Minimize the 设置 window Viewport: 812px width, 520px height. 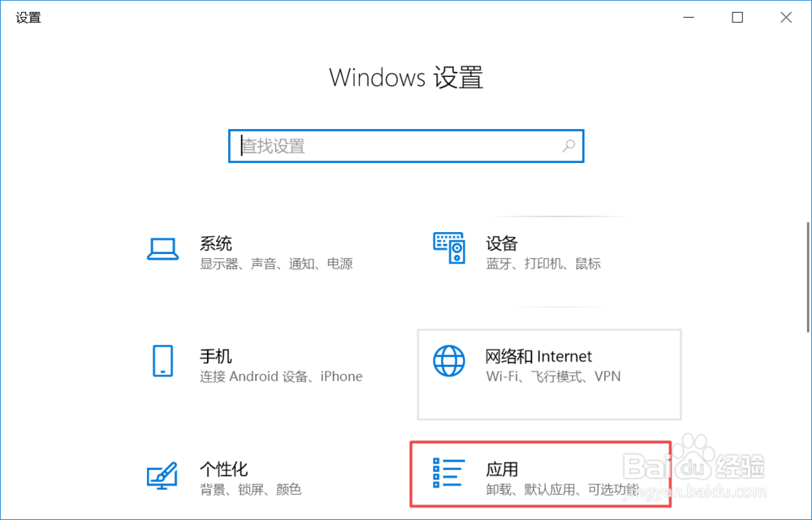[x=689, y=18]
